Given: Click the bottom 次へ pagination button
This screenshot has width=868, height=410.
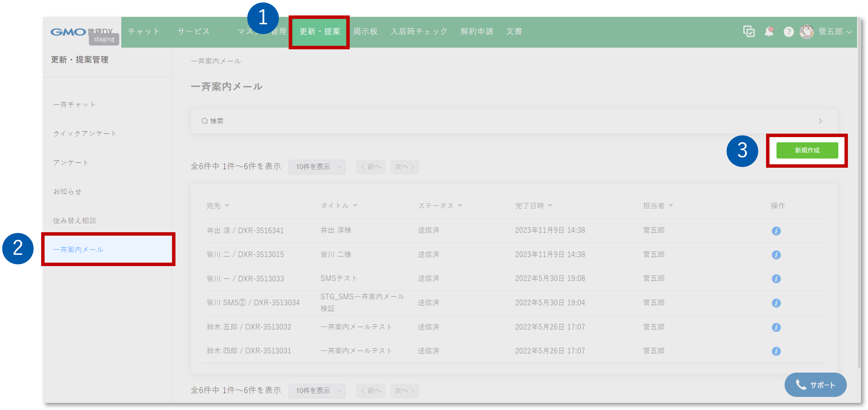Looking at the screenshot, I should [x=404, y=390].
